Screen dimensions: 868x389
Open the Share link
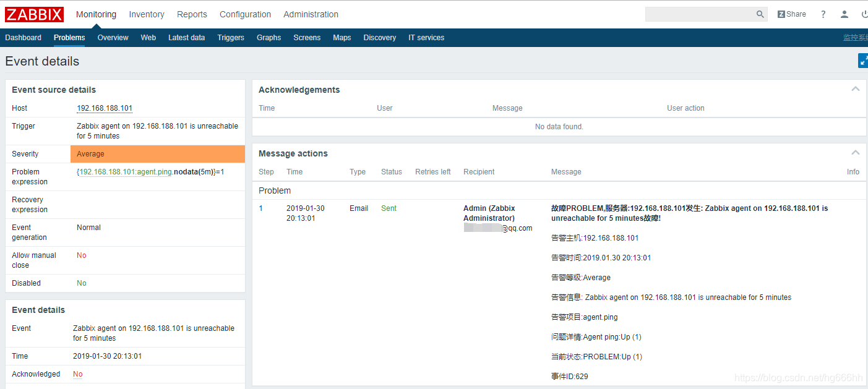click(792, 14)
